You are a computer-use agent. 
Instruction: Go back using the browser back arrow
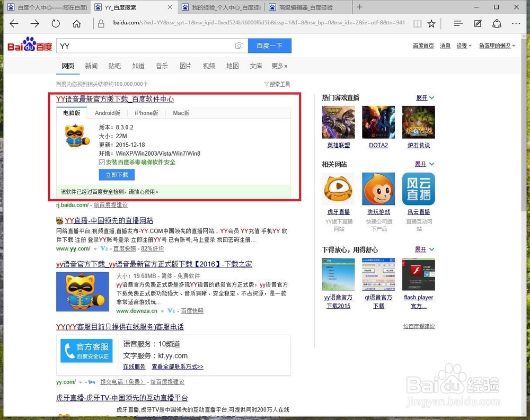tap(14, 24)
